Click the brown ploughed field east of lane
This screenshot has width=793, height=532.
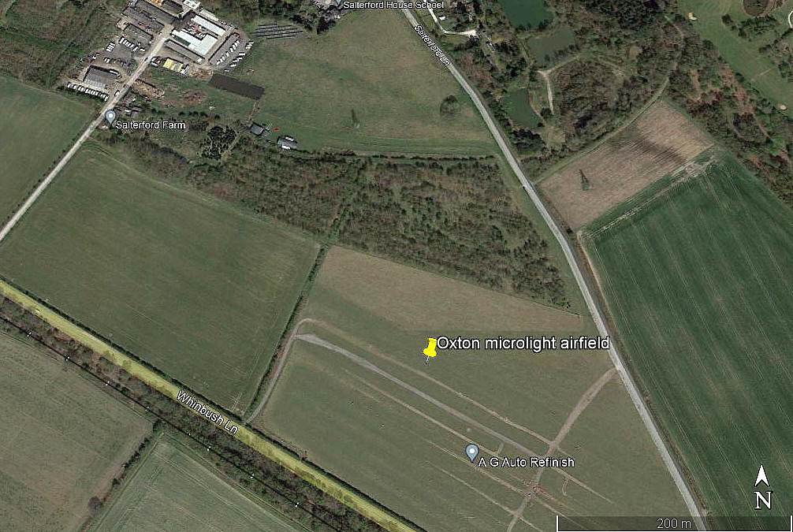(x=627, y=165)
